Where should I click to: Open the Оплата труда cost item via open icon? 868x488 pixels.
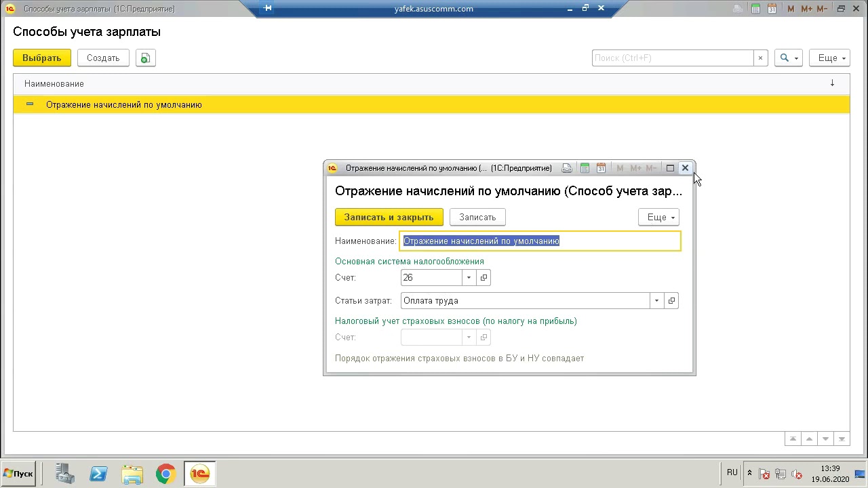(671, 301)
